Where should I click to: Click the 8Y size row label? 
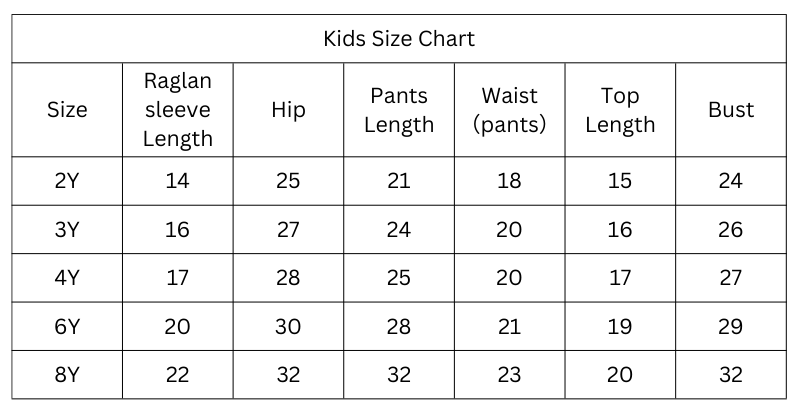[67, 375]
